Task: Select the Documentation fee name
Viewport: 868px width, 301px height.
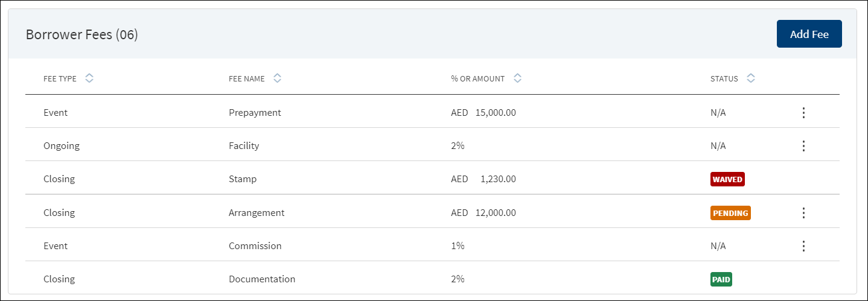Action: [x=262, y=279]
